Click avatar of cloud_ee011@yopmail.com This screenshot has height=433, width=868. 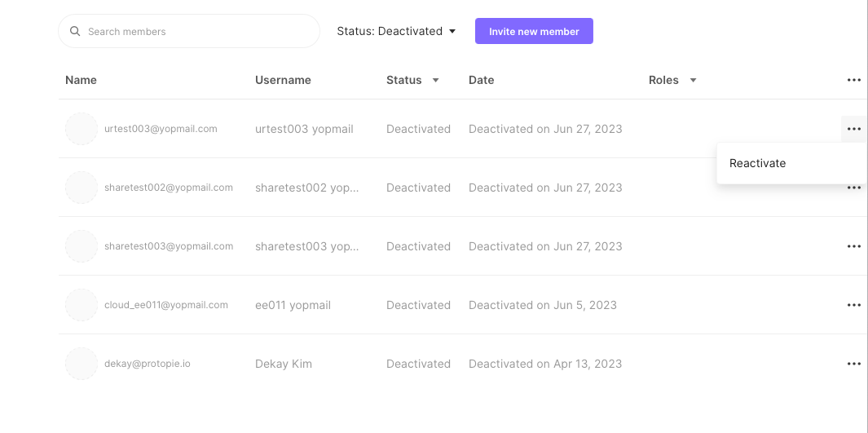82,305
